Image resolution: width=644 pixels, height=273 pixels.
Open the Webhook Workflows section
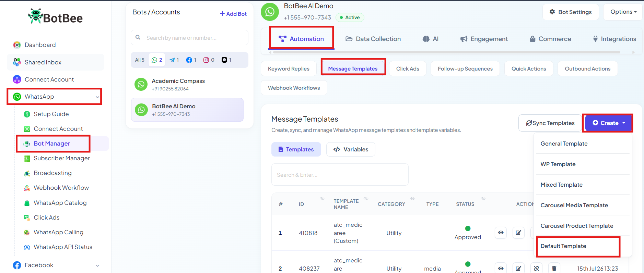(294, 88)
